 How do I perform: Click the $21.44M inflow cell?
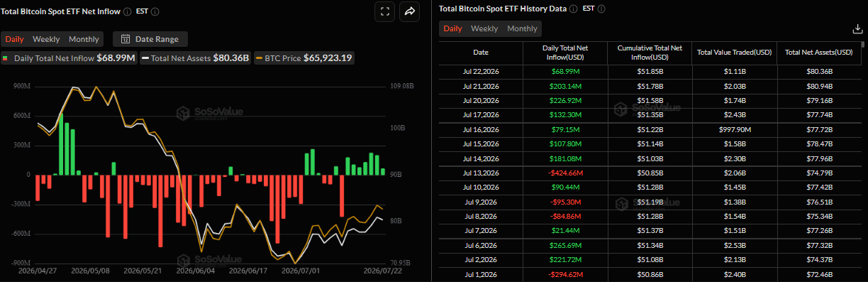click(x=565, y=231)
